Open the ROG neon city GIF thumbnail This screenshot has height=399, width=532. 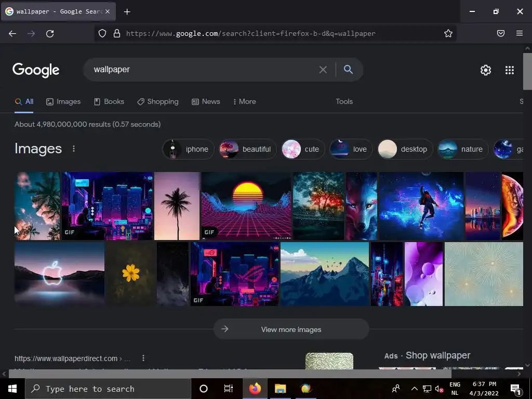pyautogui.click(x=234, y=274)
